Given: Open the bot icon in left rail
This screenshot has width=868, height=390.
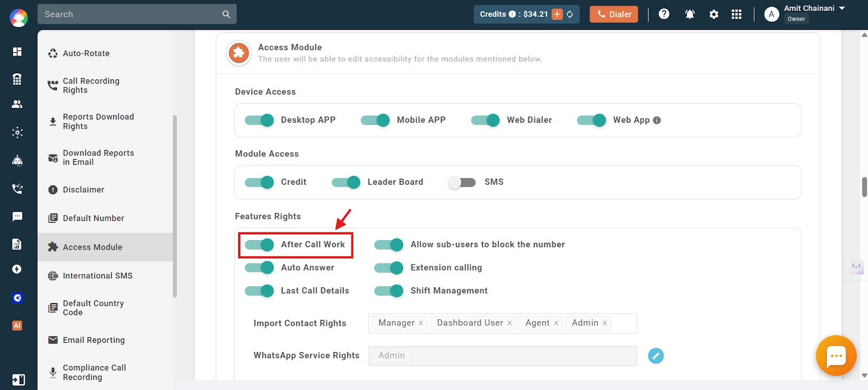Looking at the screenshot, I should coord(17,160).
